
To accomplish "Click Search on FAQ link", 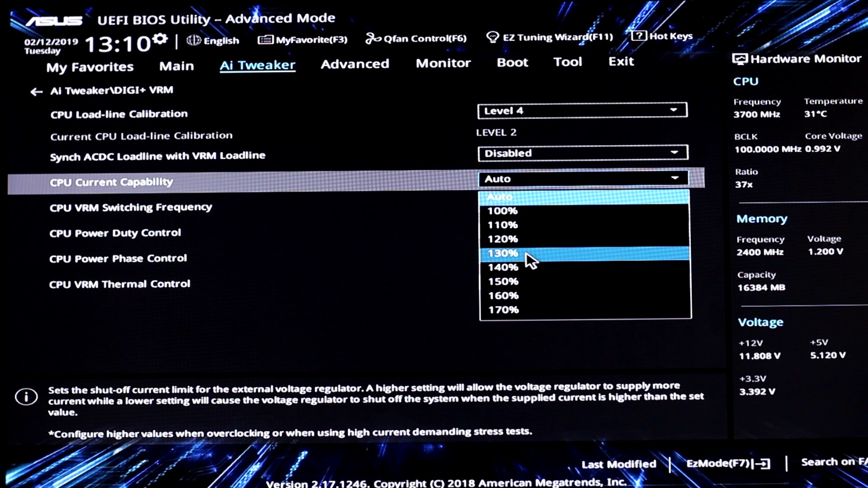I will click(x=834, y=462).
